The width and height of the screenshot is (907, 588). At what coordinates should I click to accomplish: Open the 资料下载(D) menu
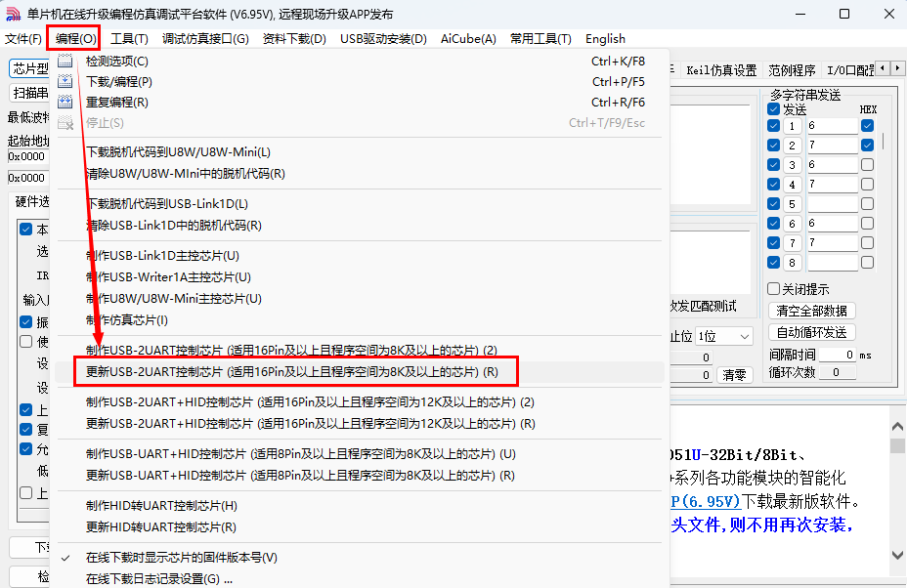[x=294, y=39]
